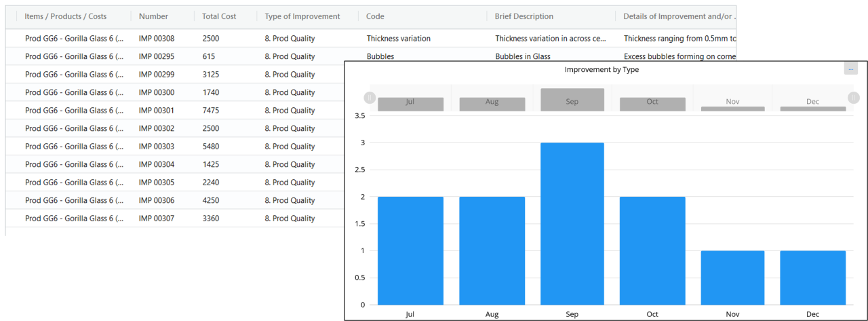
Task: Click the right range handle on chart scrollbar
Action: 853,98
